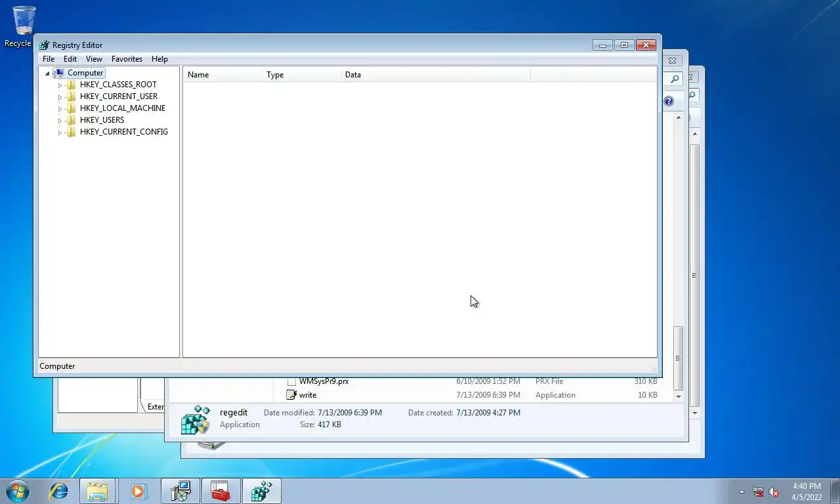Image resolution: width=840 pixels, height=504 pixels.
Task: Expand the HKEY_CURRENT_USER key
Action: point(60,97)
